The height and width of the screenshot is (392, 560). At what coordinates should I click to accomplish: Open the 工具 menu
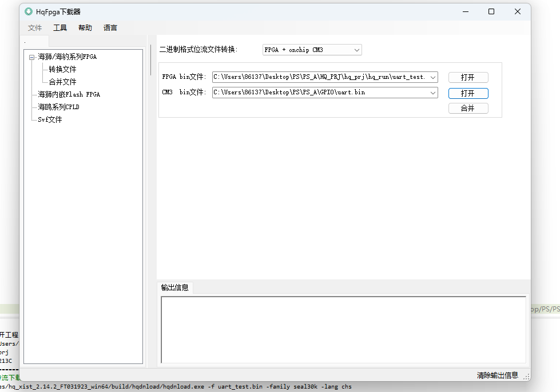coord(60,27)
